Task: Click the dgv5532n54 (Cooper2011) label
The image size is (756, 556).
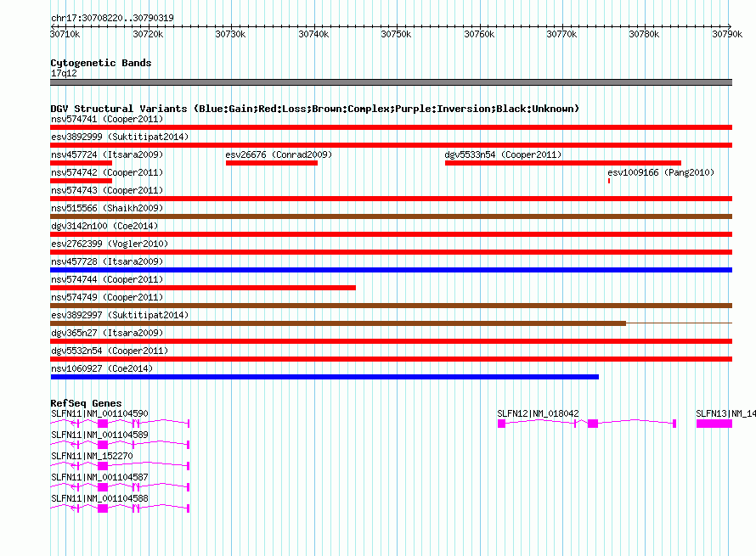Action: click(x=110, y=351)
